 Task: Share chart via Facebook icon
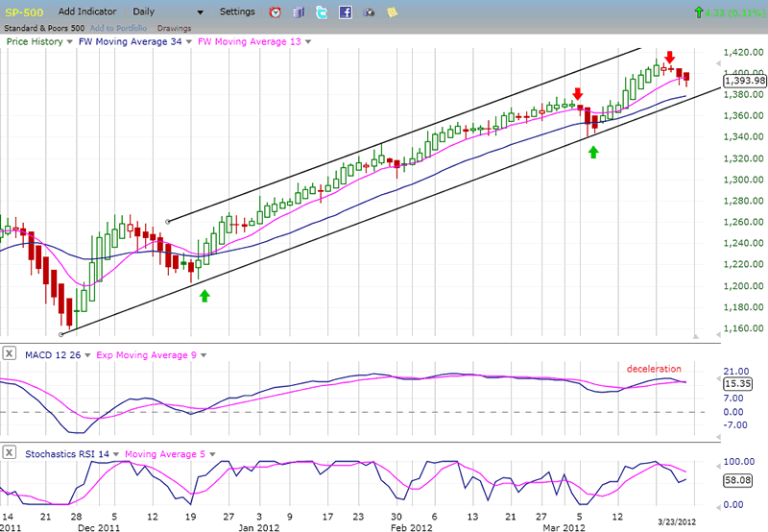point(345,12)
